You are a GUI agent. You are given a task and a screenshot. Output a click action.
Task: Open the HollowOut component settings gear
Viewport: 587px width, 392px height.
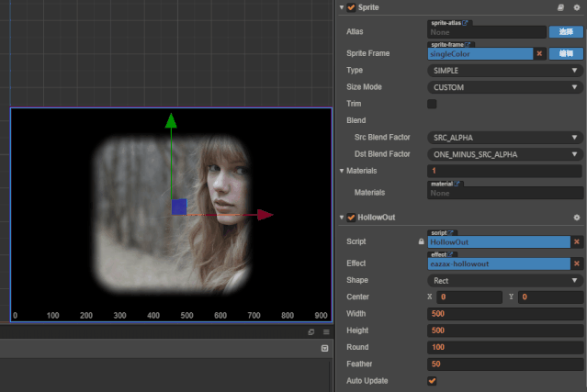[x=576, y=218]
